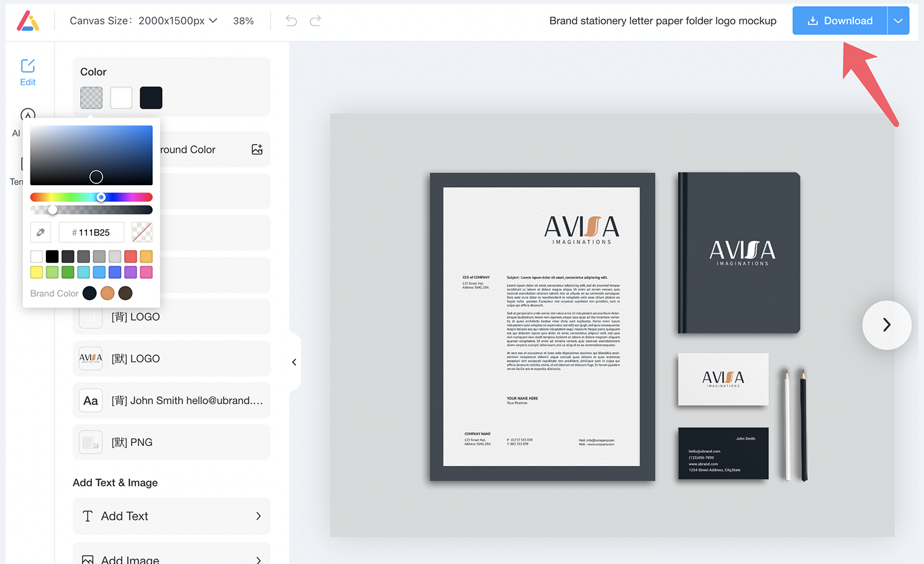Choose the red preset color swatch
924x564 pixels.
130,257
